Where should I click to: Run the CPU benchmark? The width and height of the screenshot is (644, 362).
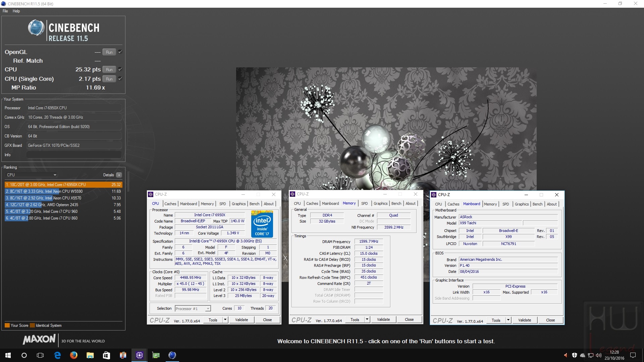[109, 69]
